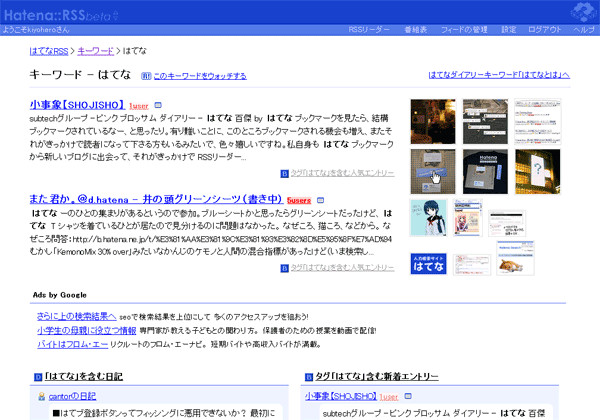Open the photo thumbnail of labeled table items

point(485,122)
